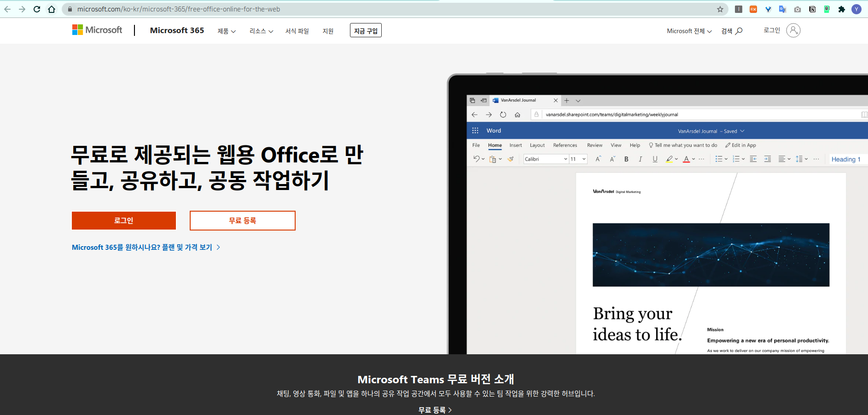Click the 무료 등록 outlined button
Viewport: 868px width, 415px height.
[242, 220]
